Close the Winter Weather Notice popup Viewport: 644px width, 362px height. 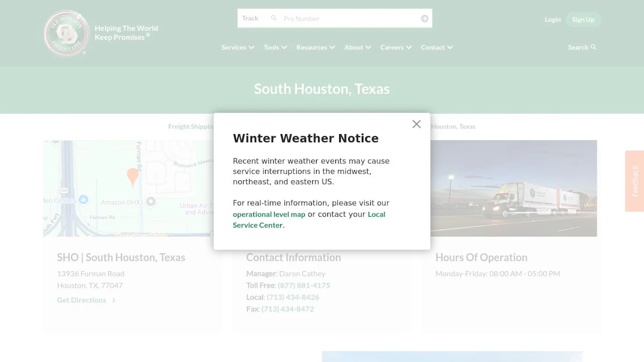pos(416,124)
